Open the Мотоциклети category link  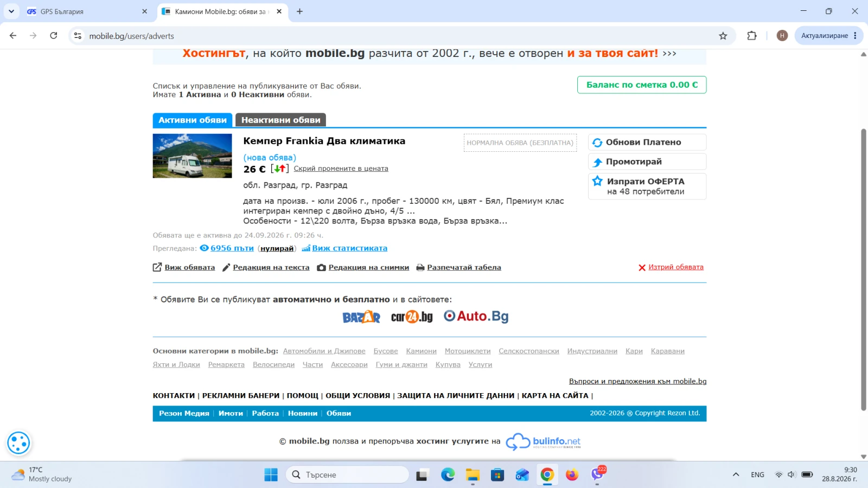pos(468,351)
